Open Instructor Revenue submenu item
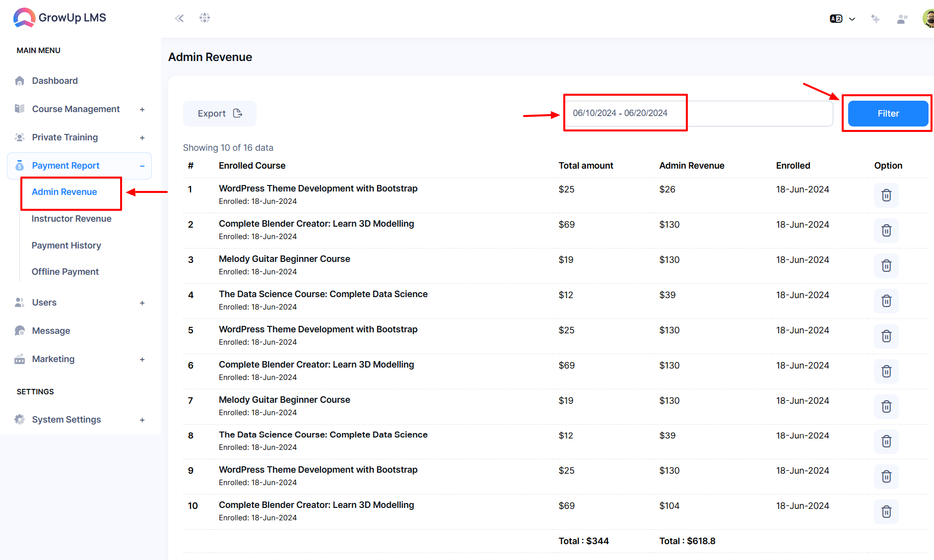This screenshot has height=560, width=934. point(71,219)
